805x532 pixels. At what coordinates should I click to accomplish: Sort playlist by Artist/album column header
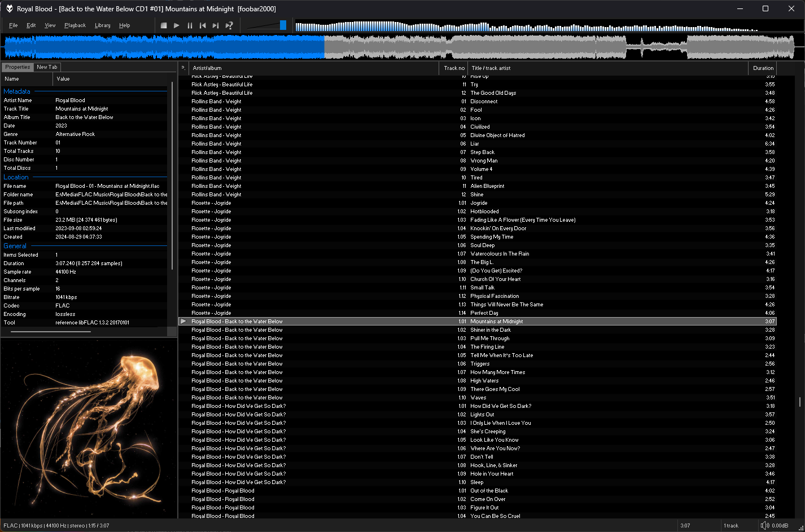pyautogui.click(x=207, y=68)
